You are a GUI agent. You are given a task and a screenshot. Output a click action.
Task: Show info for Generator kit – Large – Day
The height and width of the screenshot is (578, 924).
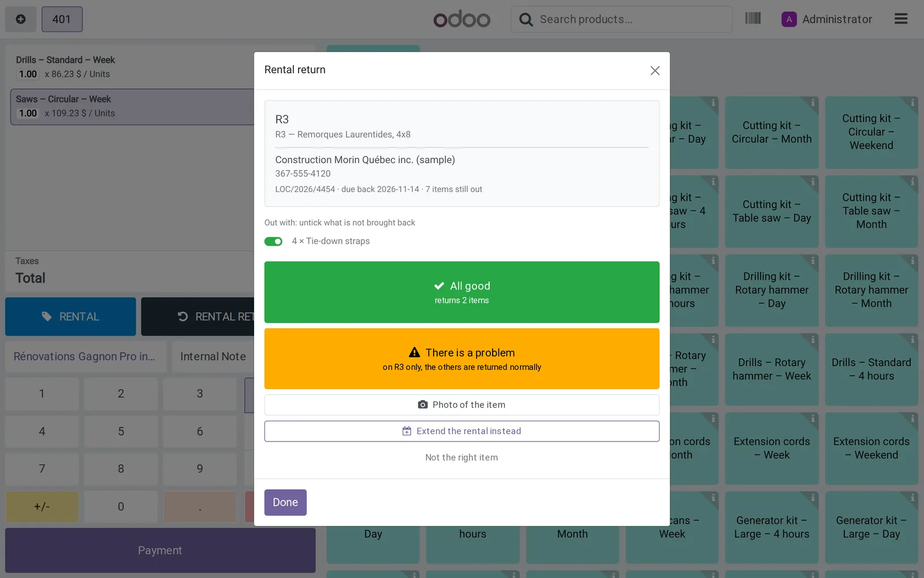coord(912,498)
